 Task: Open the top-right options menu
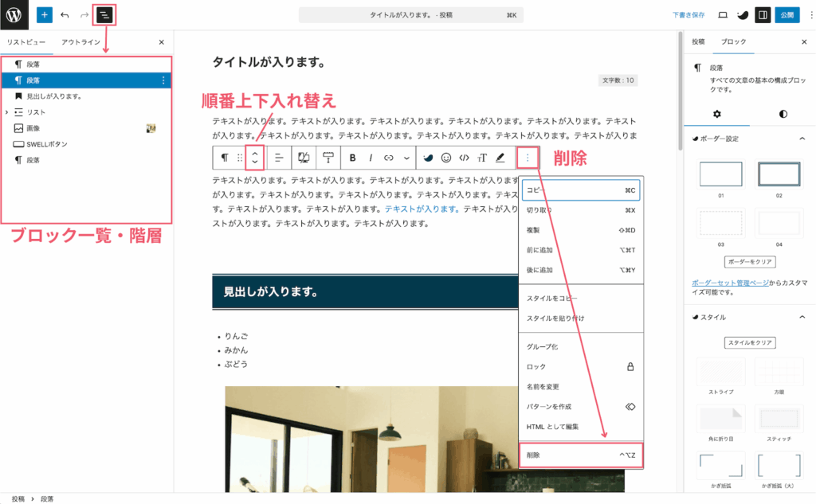(x=810, y=15)
